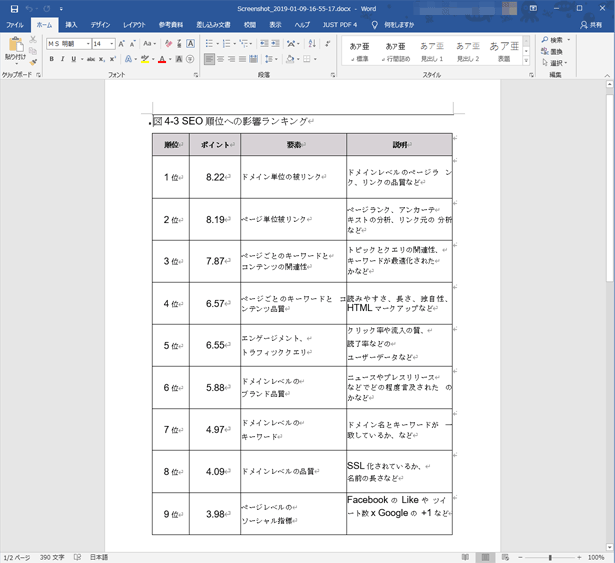
Task: Apply the 見出し 1 style
Action: pos(432,52)
